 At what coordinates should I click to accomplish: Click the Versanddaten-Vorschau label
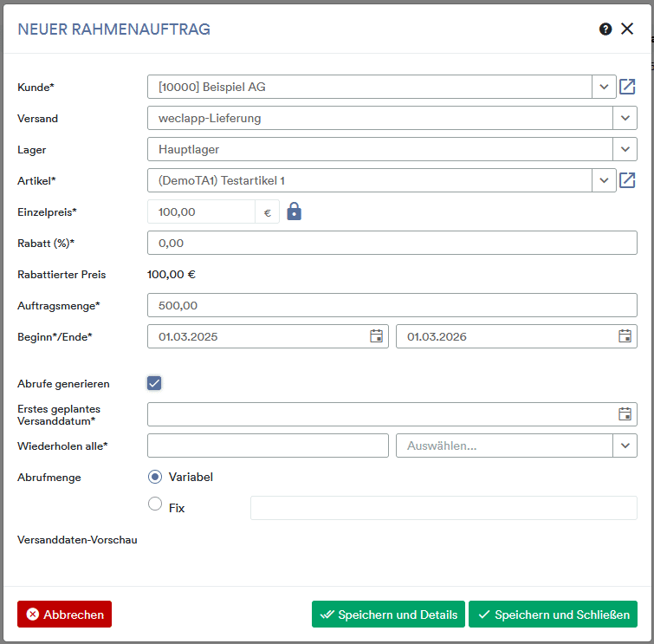[77, 540]
